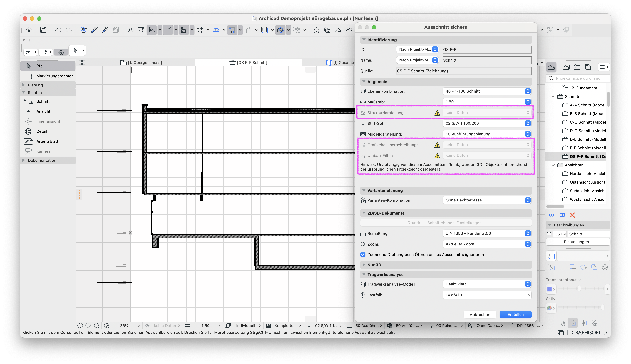Toggle the suspend groups icon
The height and width of the screenshot is (364, 631).
(x=297, y=30)
